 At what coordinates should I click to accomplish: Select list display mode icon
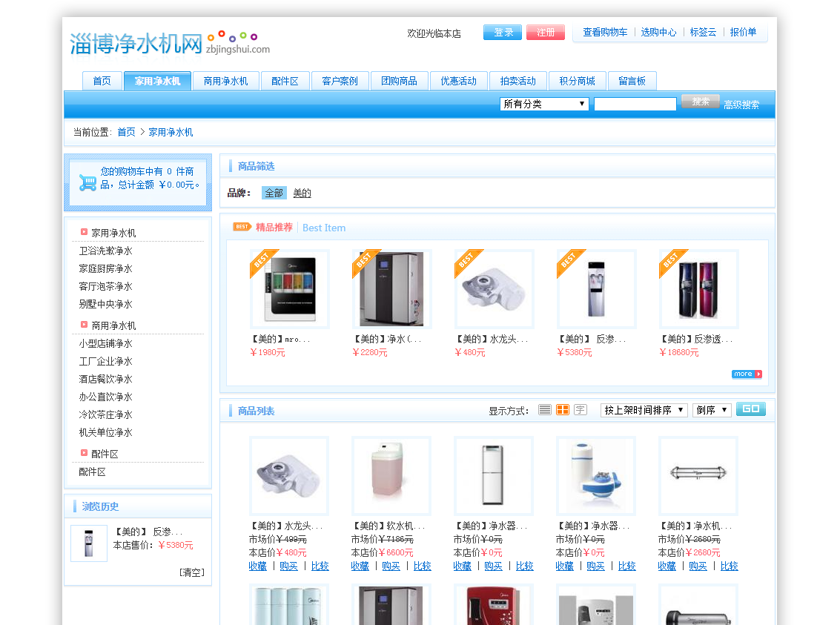545,410
